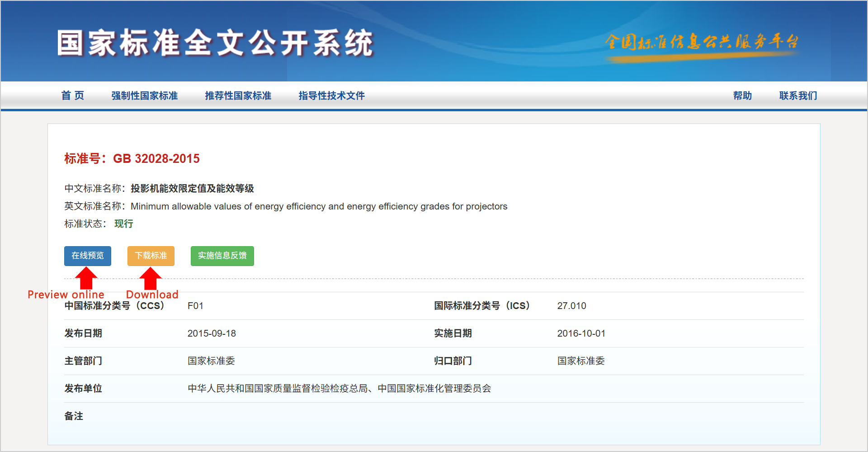
Task: Click the red 'Download' annotation
Action: [152, 295]
